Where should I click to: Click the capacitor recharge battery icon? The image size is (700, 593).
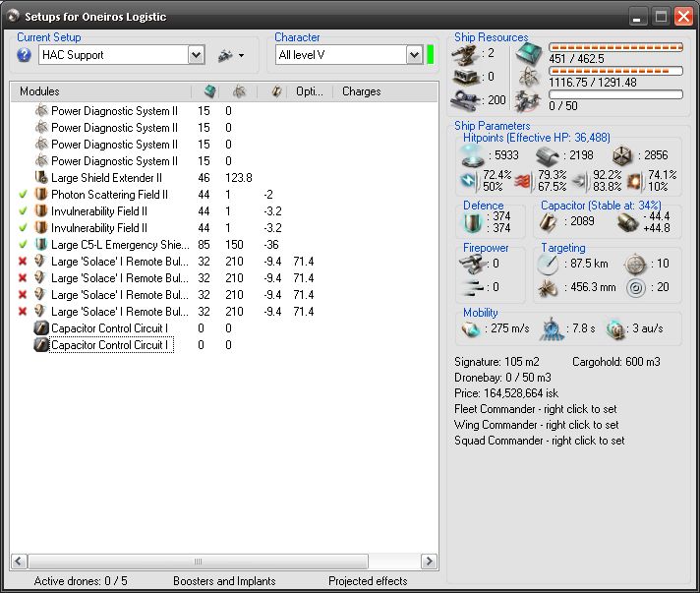coord(628,222)
